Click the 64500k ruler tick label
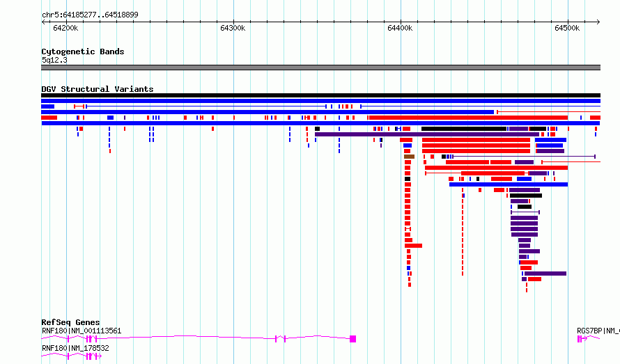620x364 pixels. click(568, 28)
